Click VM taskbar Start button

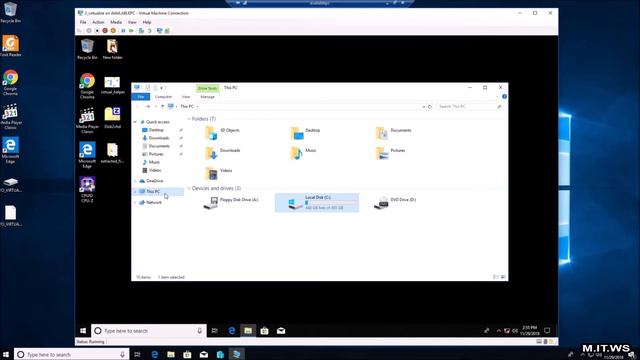(x=83, y=331)
